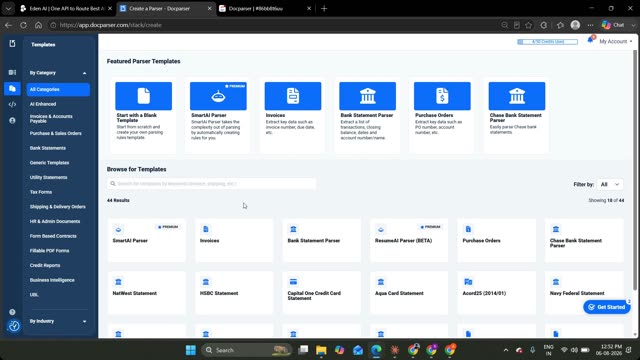Viewport: 640px width, 360px height.
Task: Select the SmartAI Parser featured template icon
Action: pyautogui.click(x=218, y=96)
